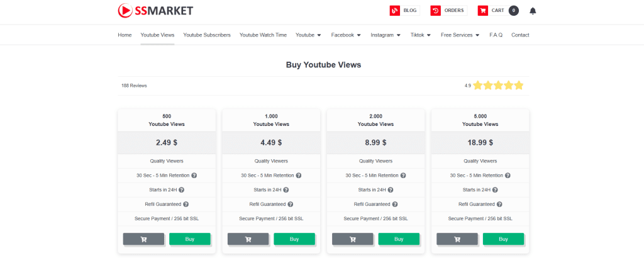Show retention help for 500 Views plan

pyautogui.click(x=194, y=176)
